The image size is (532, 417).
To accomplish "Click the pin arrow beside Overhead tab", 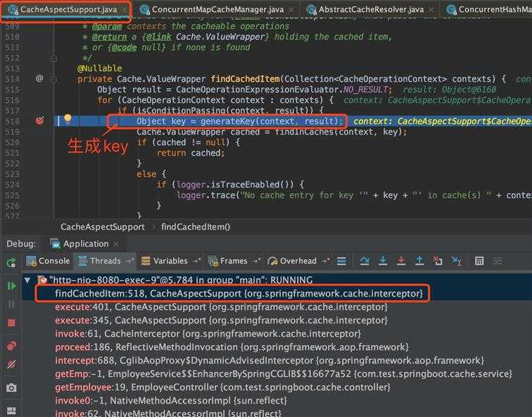I will (x=325, y=261).
